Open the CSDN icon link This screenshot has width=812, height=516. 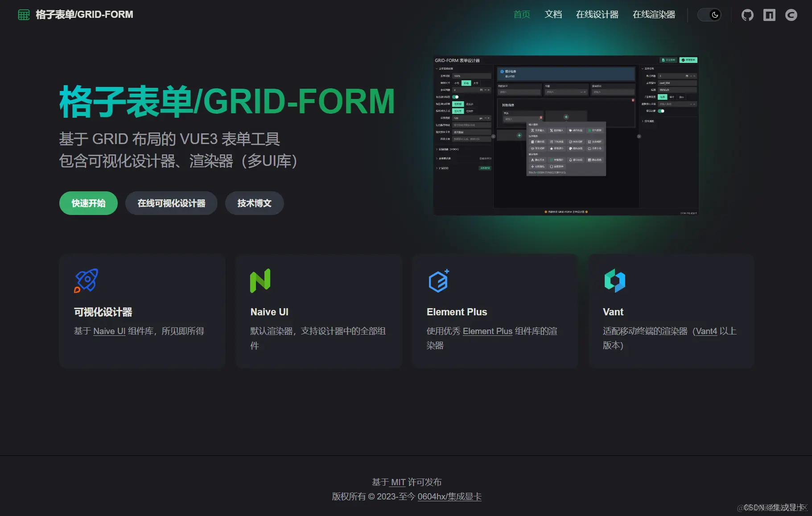(791, 15)
